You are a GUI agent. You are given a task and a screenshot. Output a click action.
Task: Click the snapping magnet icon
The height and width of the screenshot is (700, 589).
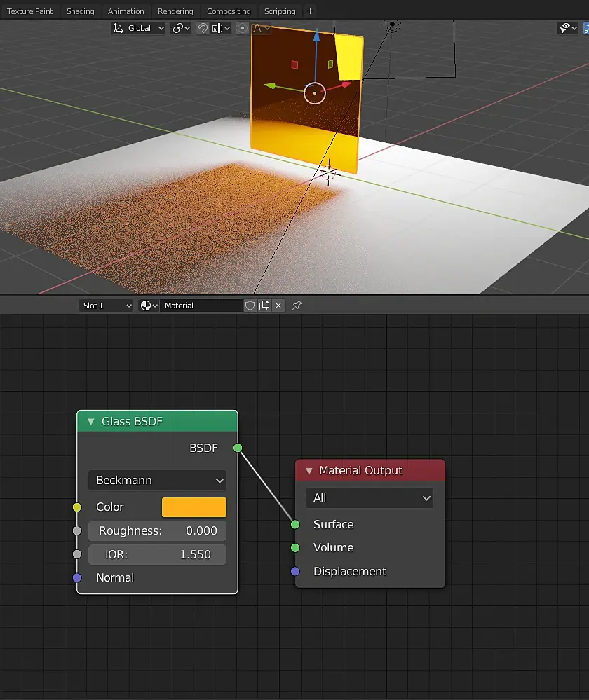tap(202, 28)
